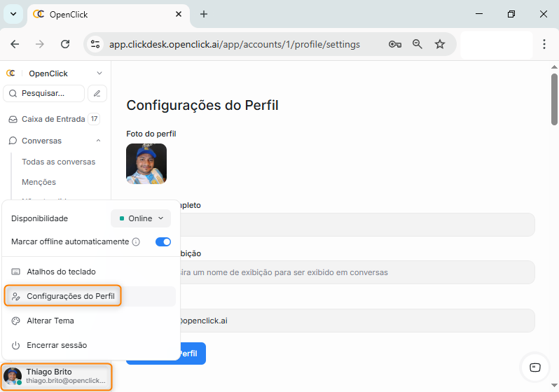Image resolution: width=559 pixels, height=392 pixels.
Task: Bookmark this page with the star icon
Action: tap(440, 44)
